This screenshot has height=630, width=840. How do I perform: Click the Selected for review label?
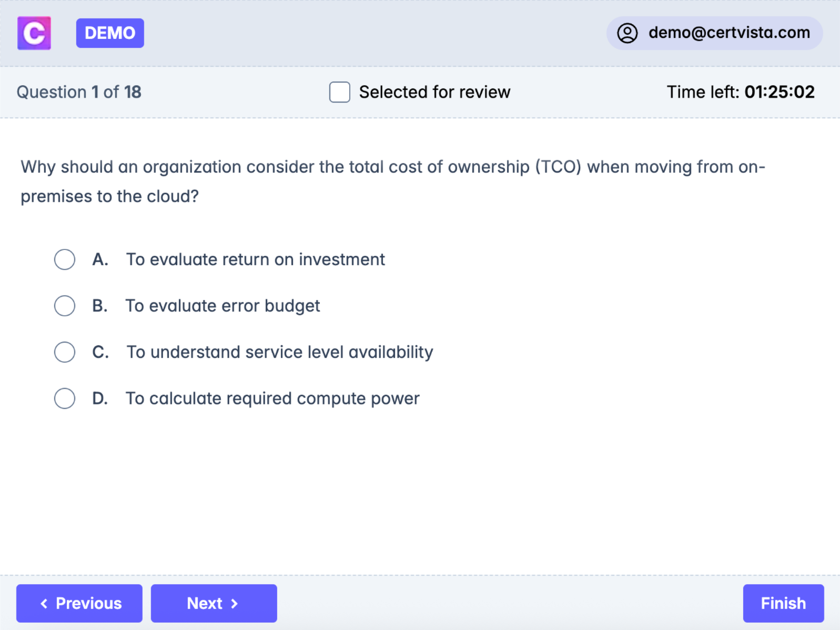click(x=434, y=92)
